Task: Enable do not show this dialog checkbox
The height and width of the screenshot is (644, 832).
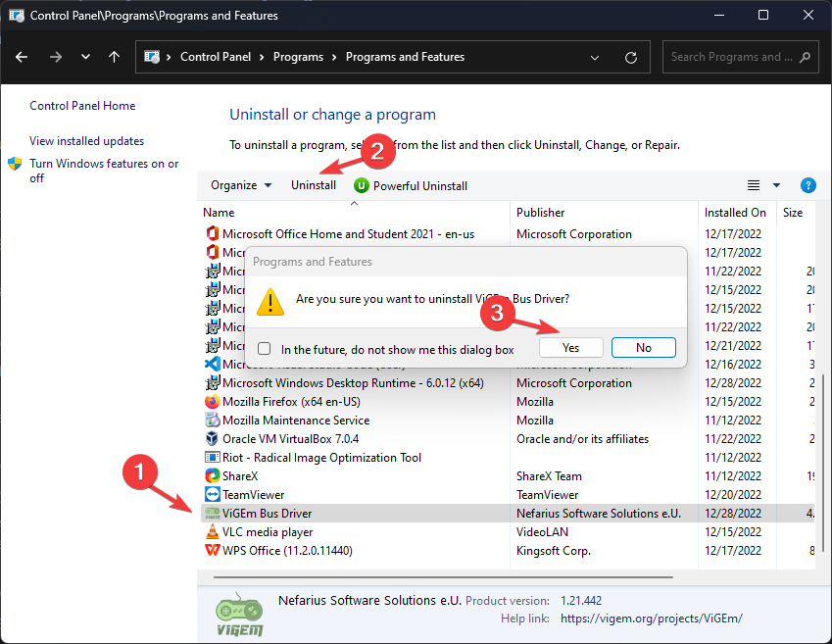Action: (264, 349)
